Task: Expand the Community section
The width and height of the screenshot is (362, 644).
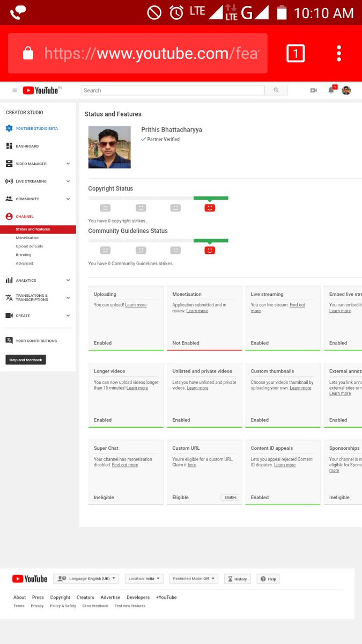Action: [x=68, y=199]
